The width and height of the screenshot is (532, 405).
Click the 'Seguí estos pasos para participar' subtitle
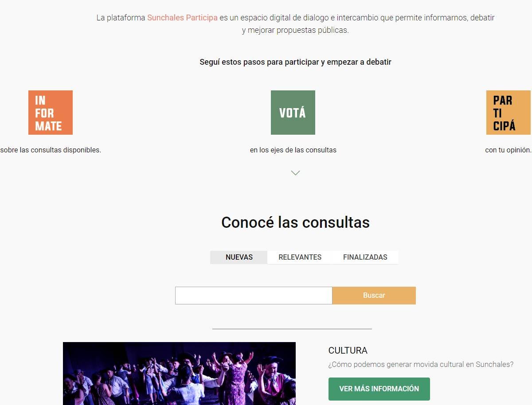tap(295, 62)
